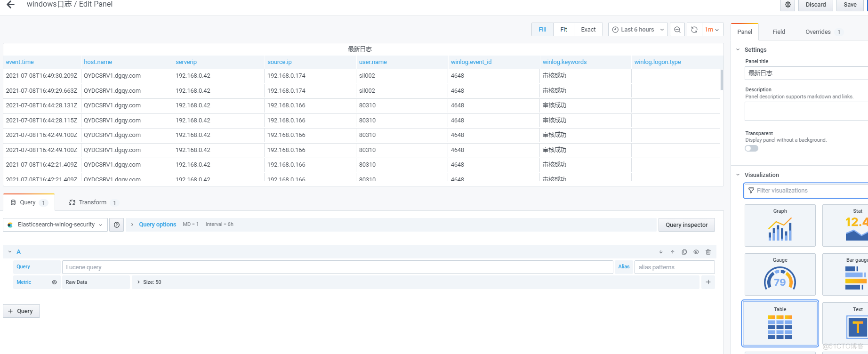Sort by event.time column header
Viewport: 868px width, 354px height.
tap(20, 62)
